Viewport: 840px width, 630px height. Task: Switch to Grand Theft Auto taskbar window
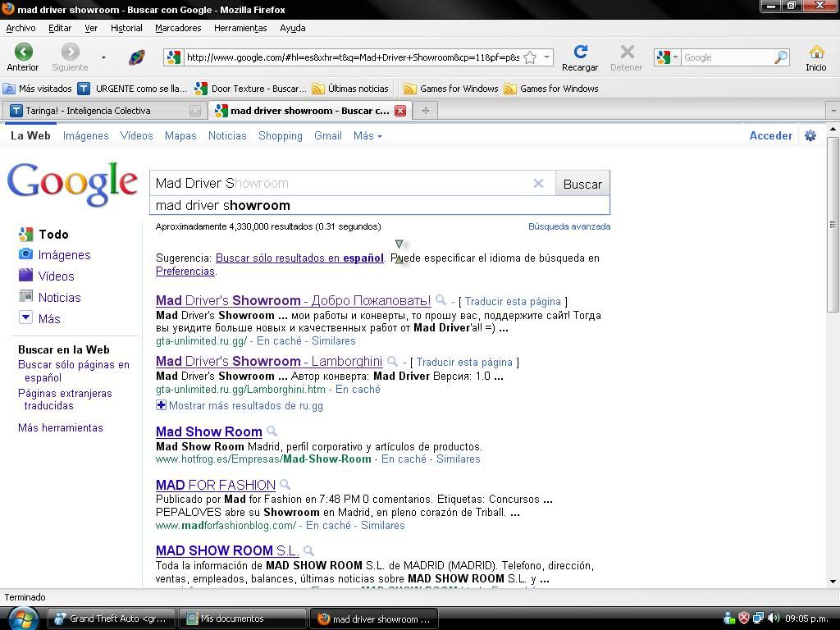(112, 619)
